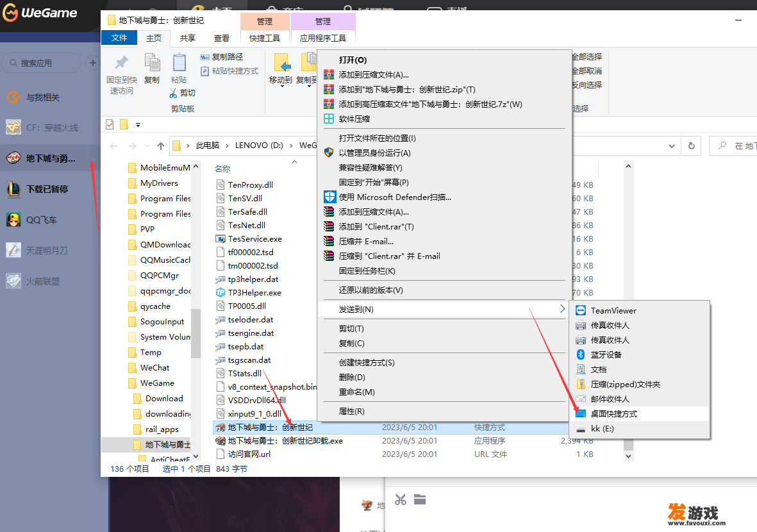Screen dimensions: 757x532
Task: Click the back navigation arrow
Action: tap(114, 145)
